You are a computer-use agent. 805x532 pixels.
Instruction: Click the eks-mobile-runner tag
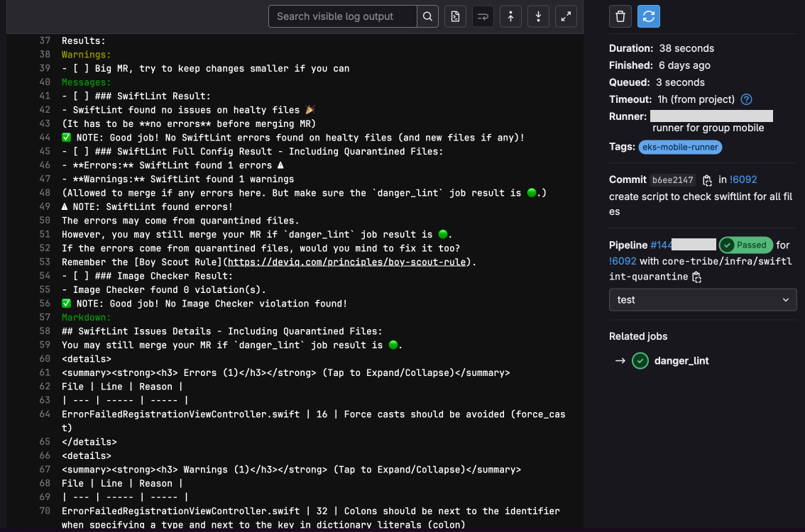[680, 148]
